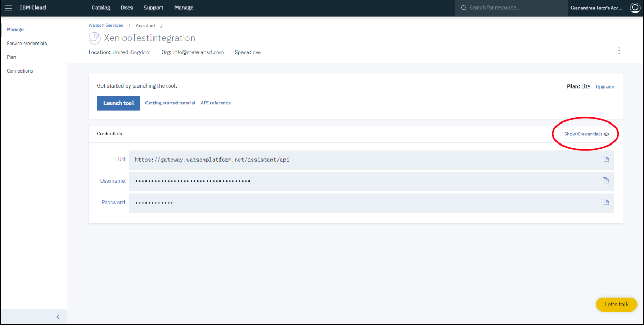Open the Manage menu in top bar
Image resolution: width=644 pixels, height=325 pixels.
[184, 8]
